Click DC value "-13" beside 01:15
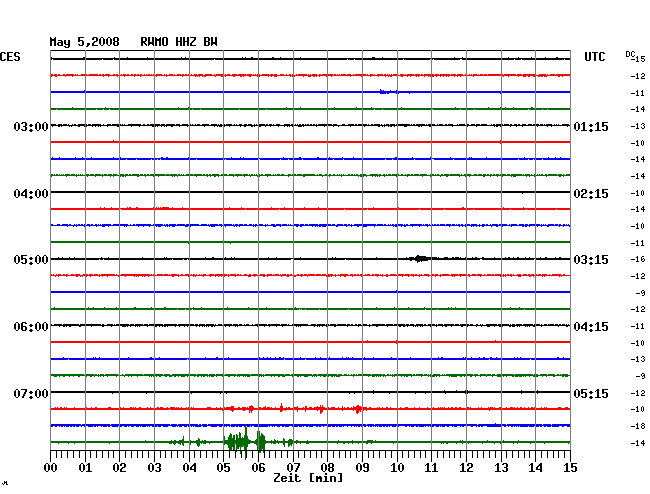Screen dimensions: 650x494 pyautogui.click(x=638, y=126)
